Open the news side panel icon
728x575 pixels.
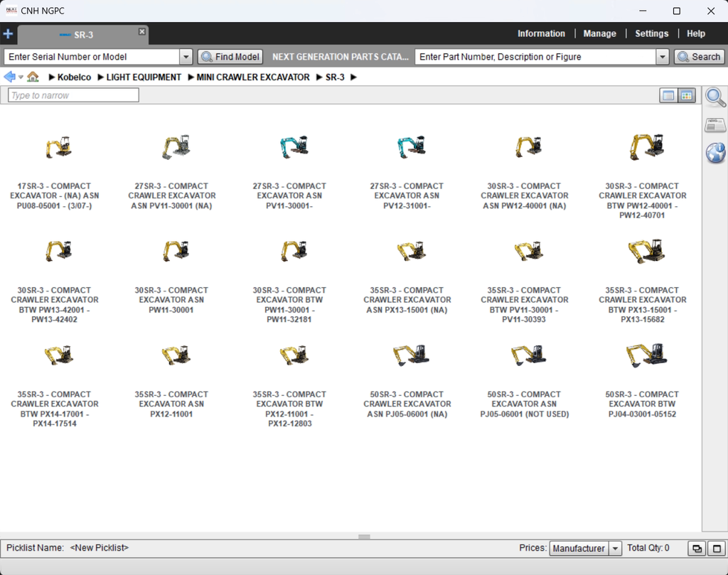(715, 125)
